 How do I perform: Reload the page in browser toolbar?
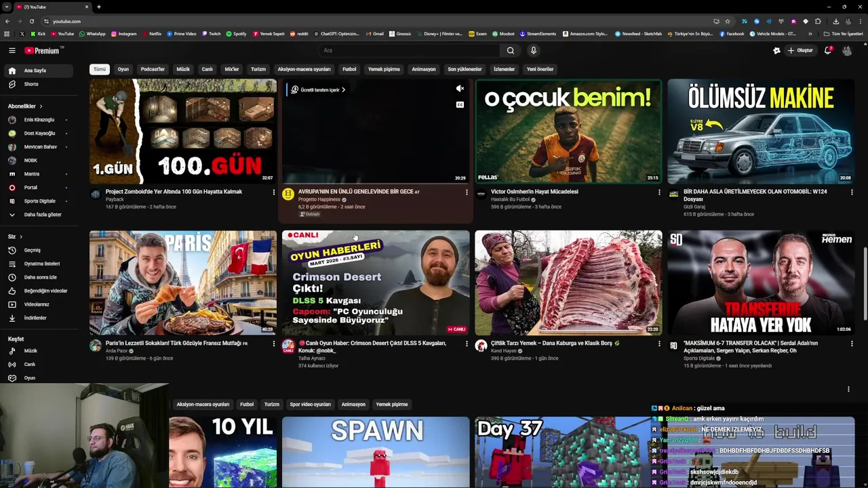click(x=31, y=21)
